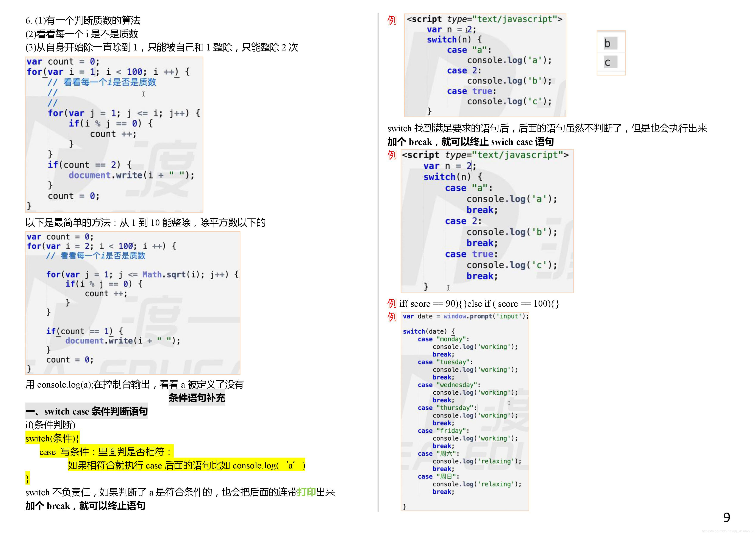The height and width of the screenshot is (535, 756).
Task: Click the code line "for(var i = 1; i < 100; i ++)"
Action: click(108, 72)
